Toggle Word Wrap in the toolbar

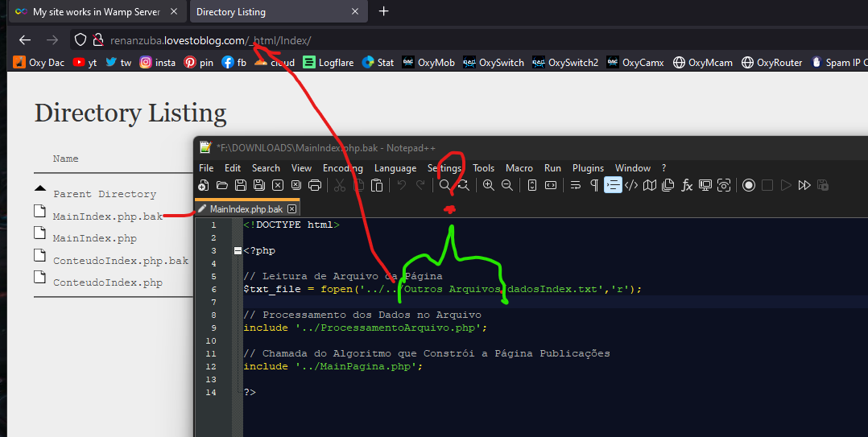576,185
